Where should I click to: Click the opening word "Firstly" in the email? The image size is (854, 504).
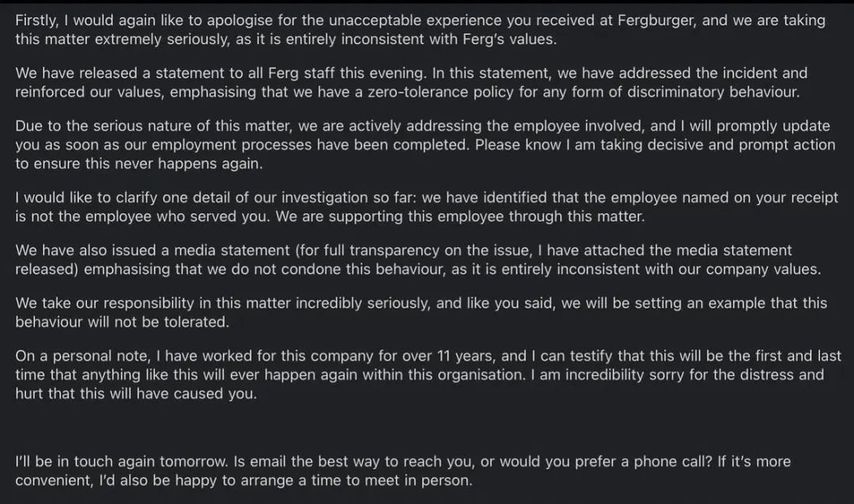36,21
